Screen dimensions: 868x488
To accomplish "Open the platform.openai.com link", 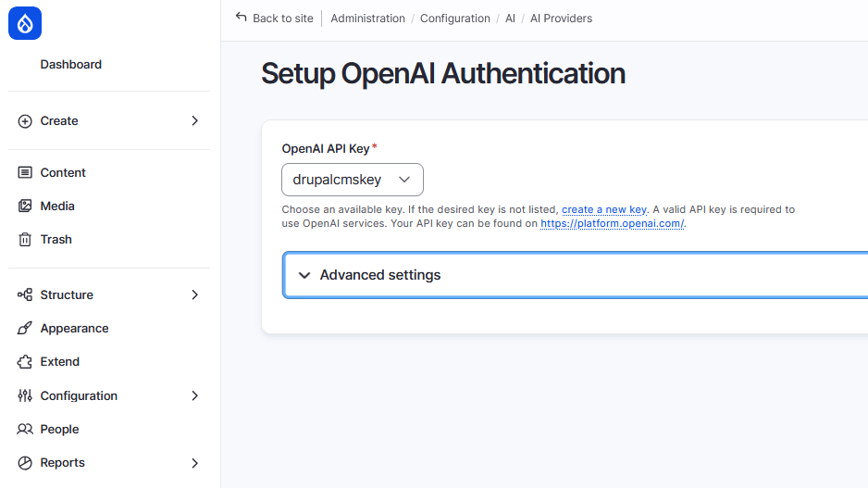I will [x=613, y=223].
